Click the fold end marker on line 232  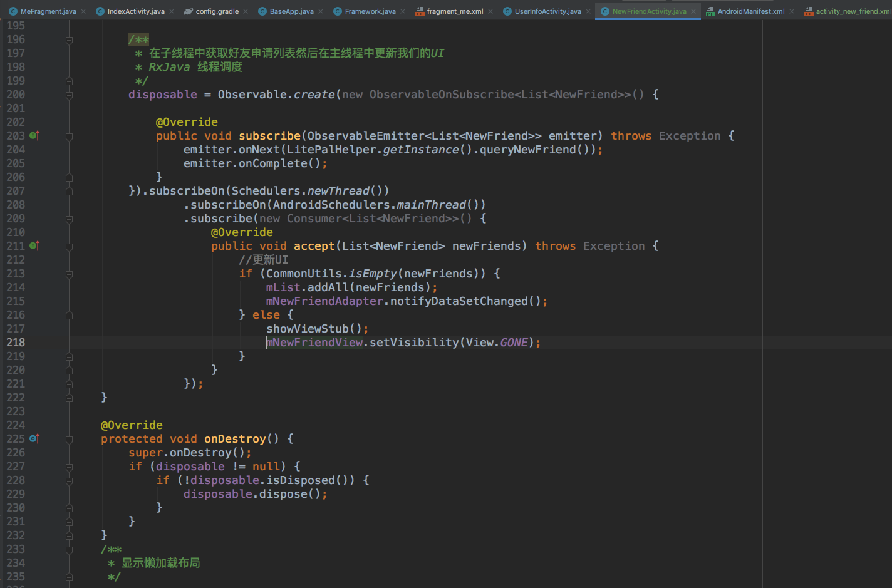[69, 536]
